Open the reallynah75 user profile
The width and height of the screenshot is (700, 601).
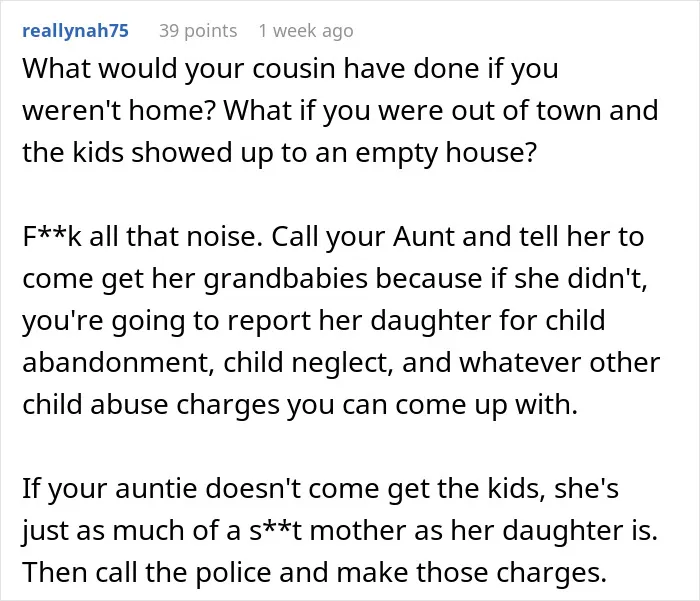tap(75, 31)
